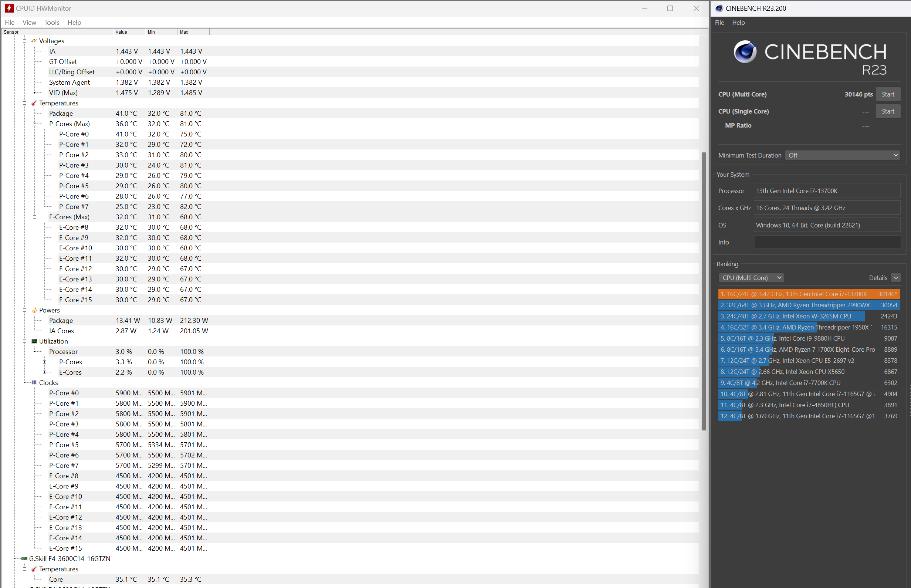Click the Value column header
Image resolution: width=911 pixels, height=588 pixels.
[129, 32]
